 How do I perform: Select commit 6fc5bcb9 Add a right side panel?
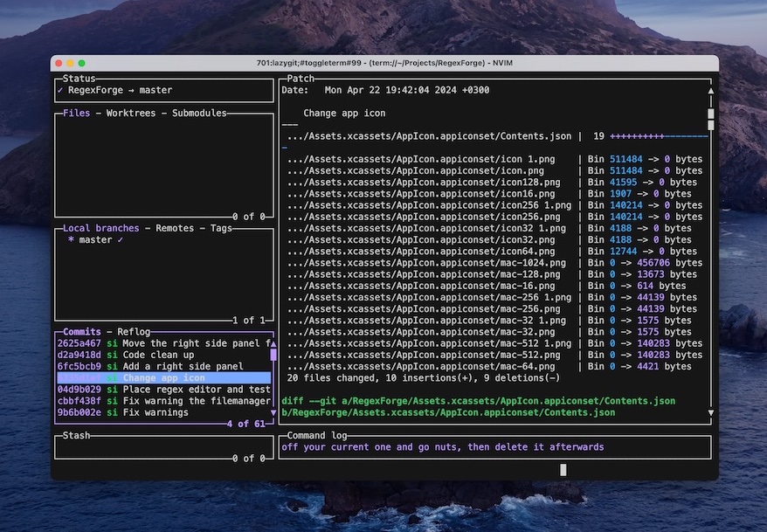tap(164, 367)
